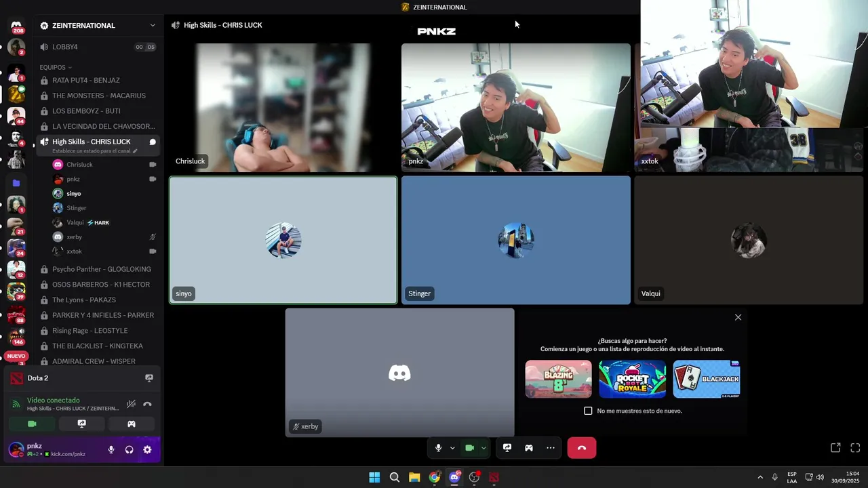The image size is (868, 488).
Task: Share screen button in voice panel
Action: [82, 424]
